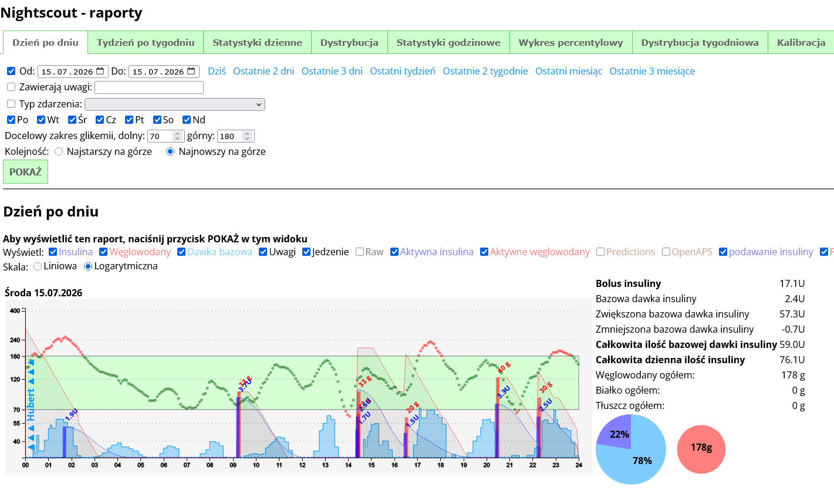
Task: Select the Ostatni tydzień link
Action: (403, 71)
